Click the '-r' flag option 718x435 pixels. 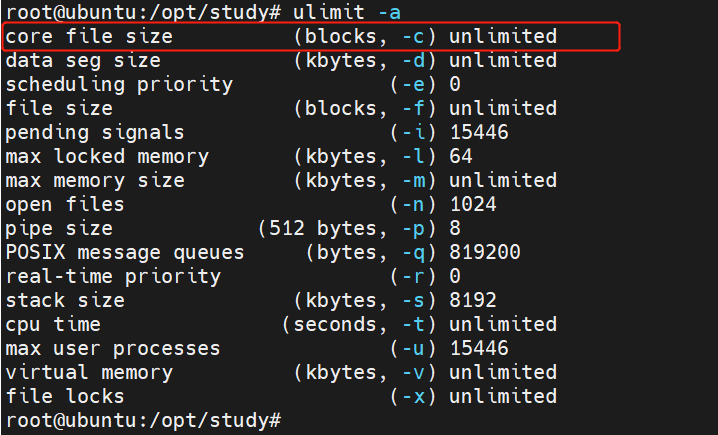413,277
